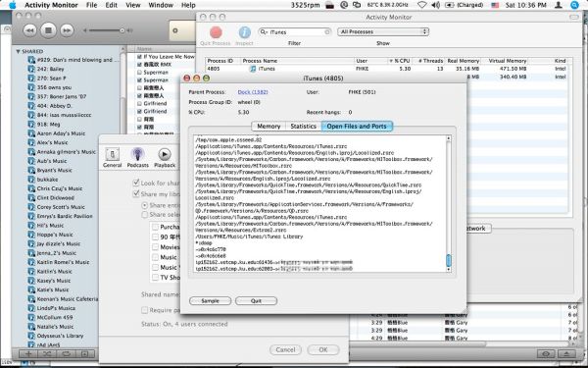588x368 pixels.
Task: Click the add playlist plus button
Action: coord(27,353)
